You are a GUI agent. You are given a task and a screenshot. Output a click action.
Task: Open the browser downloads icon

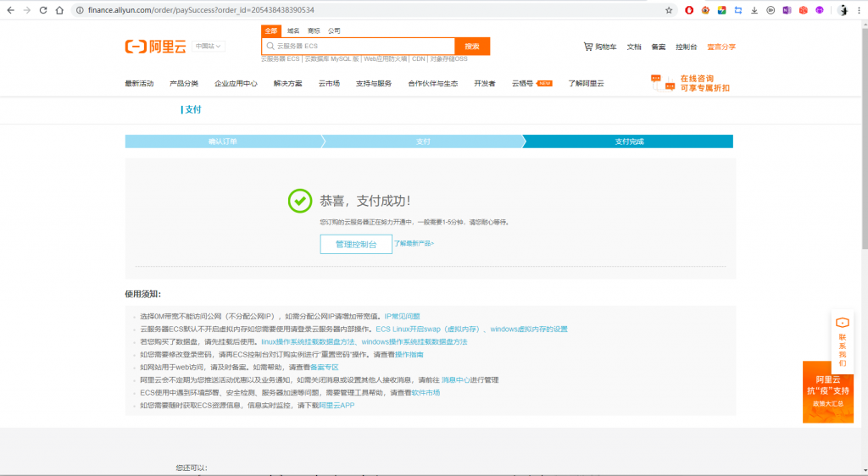coord(754,10)
